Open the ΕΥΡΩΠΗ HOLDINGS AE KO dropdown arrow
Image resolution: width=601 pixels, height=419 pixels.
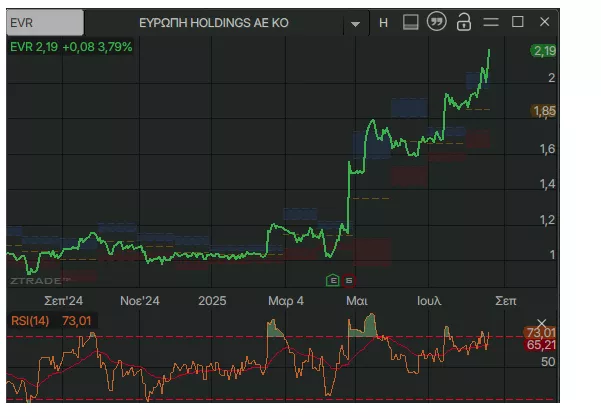click(355, 24)
